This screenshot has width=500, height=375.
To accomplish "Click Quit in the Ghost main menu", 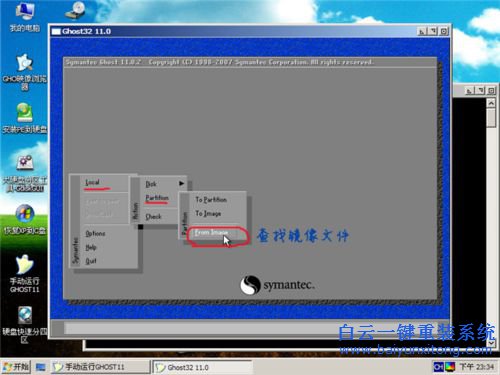I will click(x=91, y=261).
